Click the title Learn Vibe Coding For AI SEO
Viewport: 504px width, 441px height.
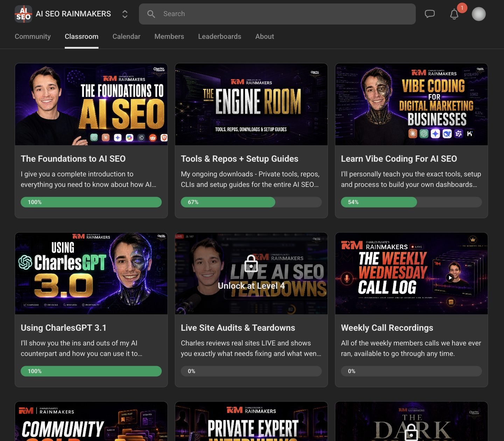(399, 159)
